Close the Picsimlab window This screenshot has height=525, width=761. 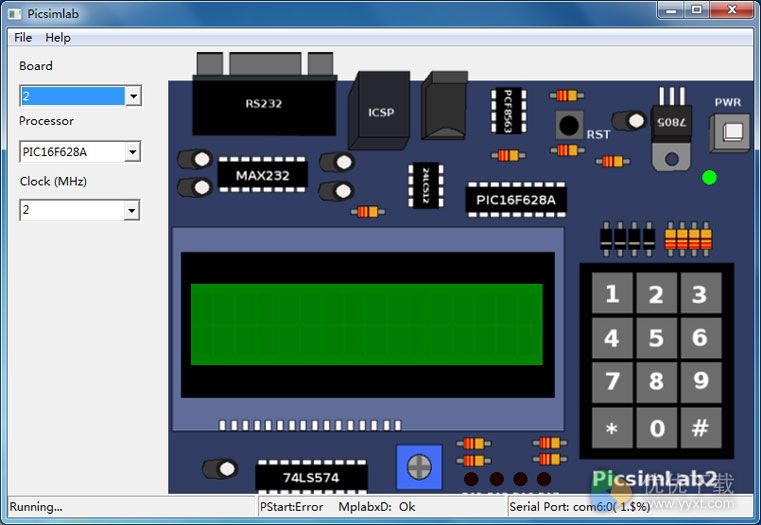tap(732, 10)
